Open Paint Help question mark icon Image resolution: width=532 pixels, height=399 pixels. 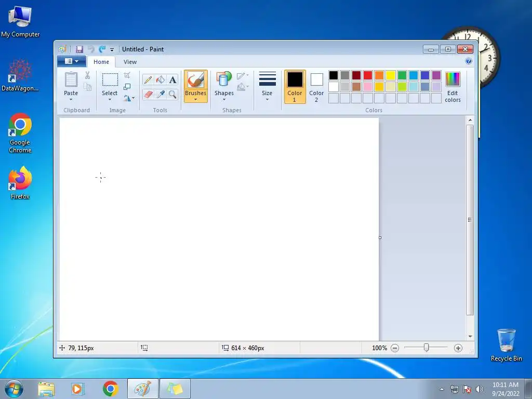[469, 61]
